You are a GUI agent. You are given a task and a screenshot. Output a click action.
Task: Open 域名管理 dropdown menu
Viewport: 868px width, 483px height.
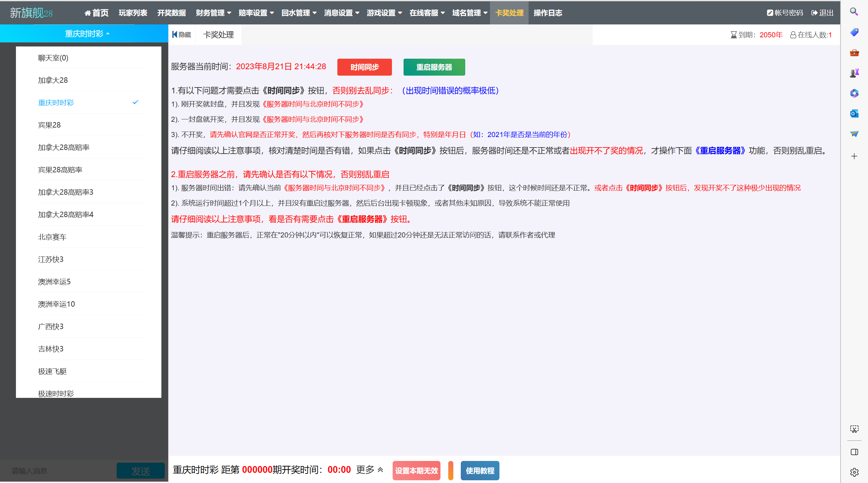(x=470, y=13)
